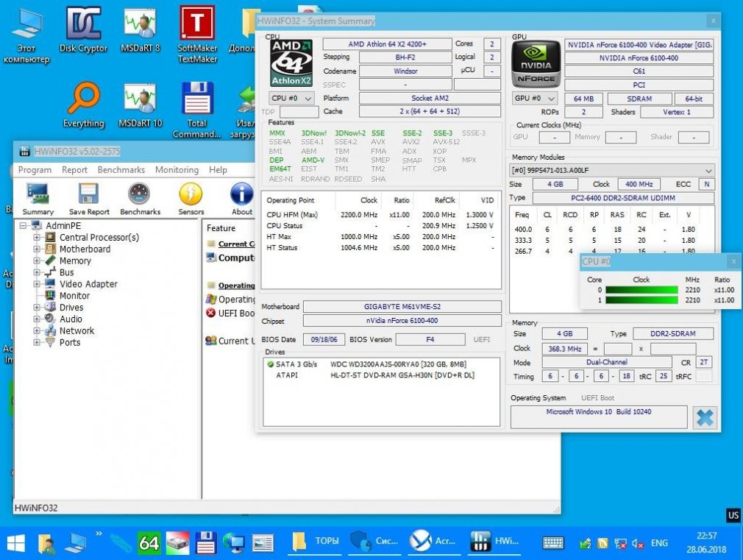Viewport: 743px width, 560px height.
Task: Click the nVidia nForce 6100-400 chipset field
Action: pos(402,321)
